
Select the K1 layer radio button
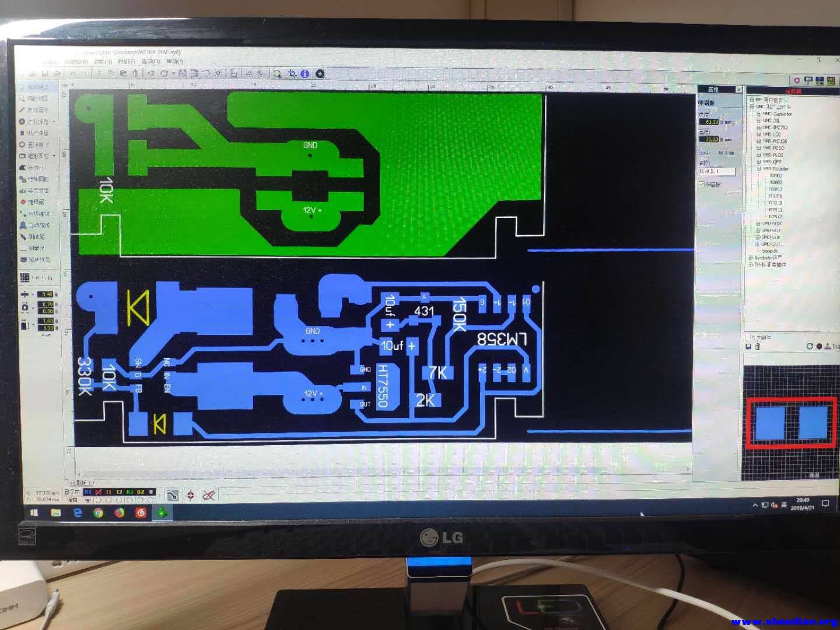[88, 500]
